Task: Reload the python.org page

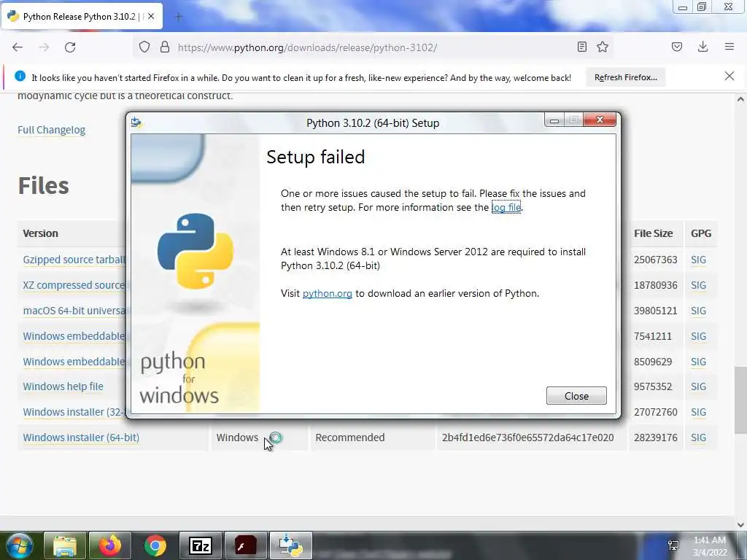Action: [70, 47]
